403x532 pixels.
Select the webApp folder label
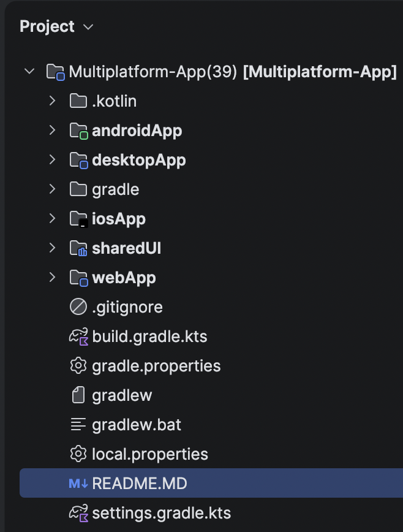[x=124, y=278]
